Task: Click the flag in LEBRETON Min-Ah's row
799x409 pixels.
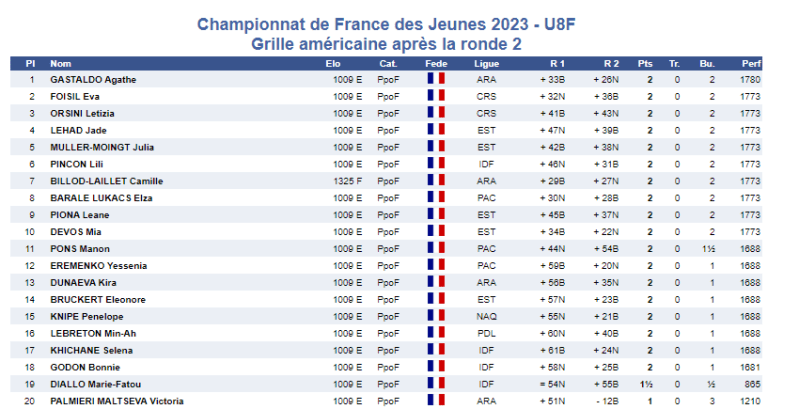Action: click(435, 334)
